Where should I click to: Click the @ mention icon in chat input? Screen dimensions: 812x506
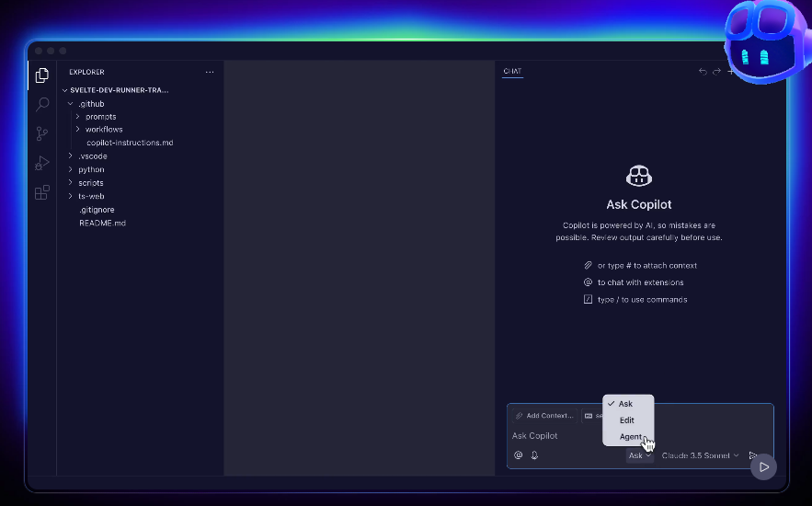pos(518,455)
